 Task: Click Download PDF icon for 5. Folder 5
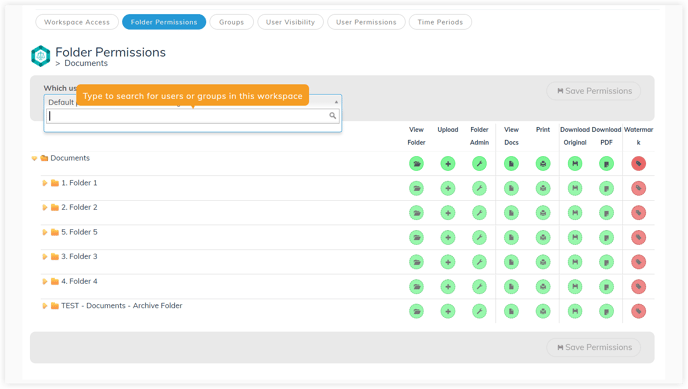(606, 237)
